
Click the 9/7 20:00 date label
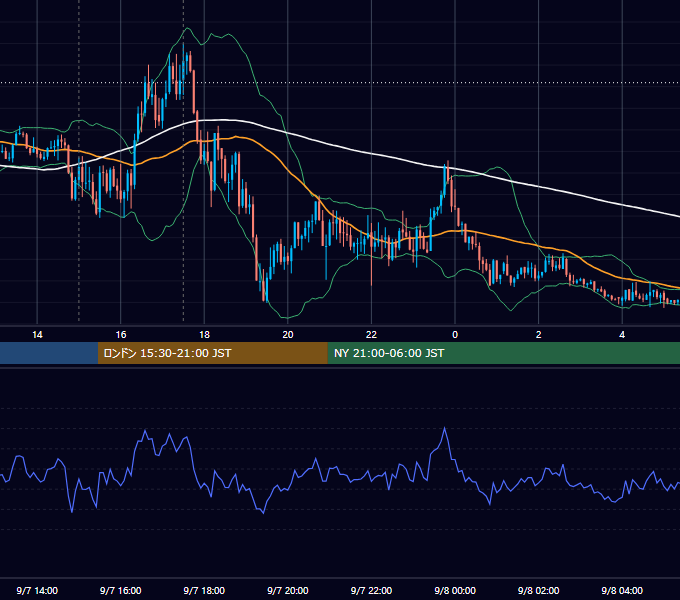[x=288, y=590]
